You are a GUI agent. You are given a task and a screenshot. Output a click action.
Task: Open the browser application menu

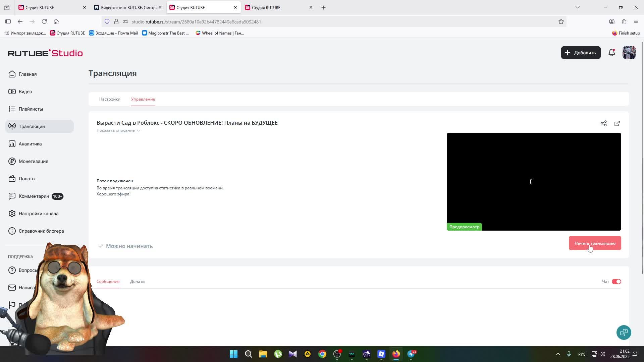636,22
